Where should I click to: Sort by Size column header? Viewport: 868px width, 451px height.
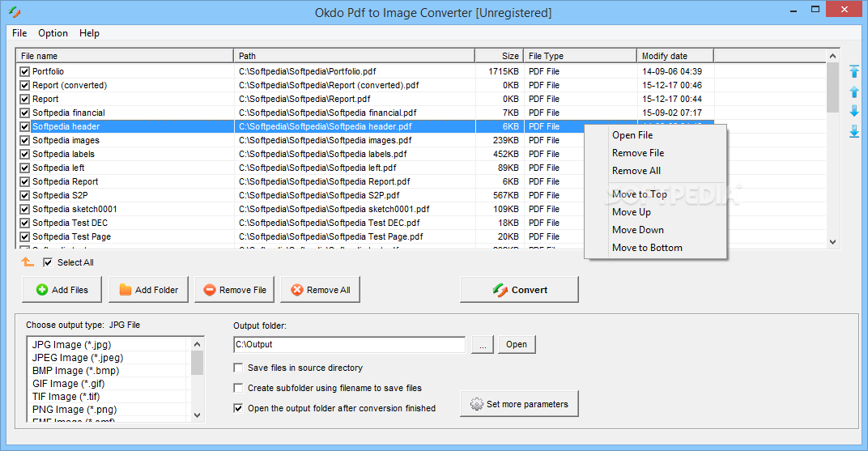click(x=500, y=56)
